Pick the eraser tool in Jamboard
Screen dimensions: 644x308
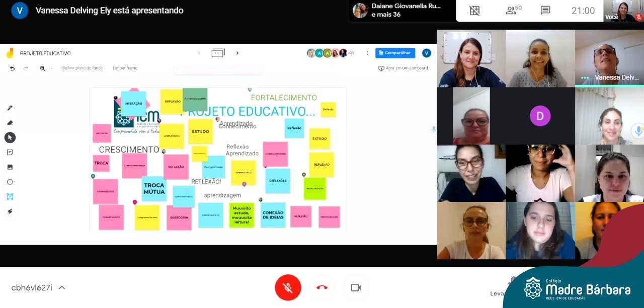click(x=10, y=123)
